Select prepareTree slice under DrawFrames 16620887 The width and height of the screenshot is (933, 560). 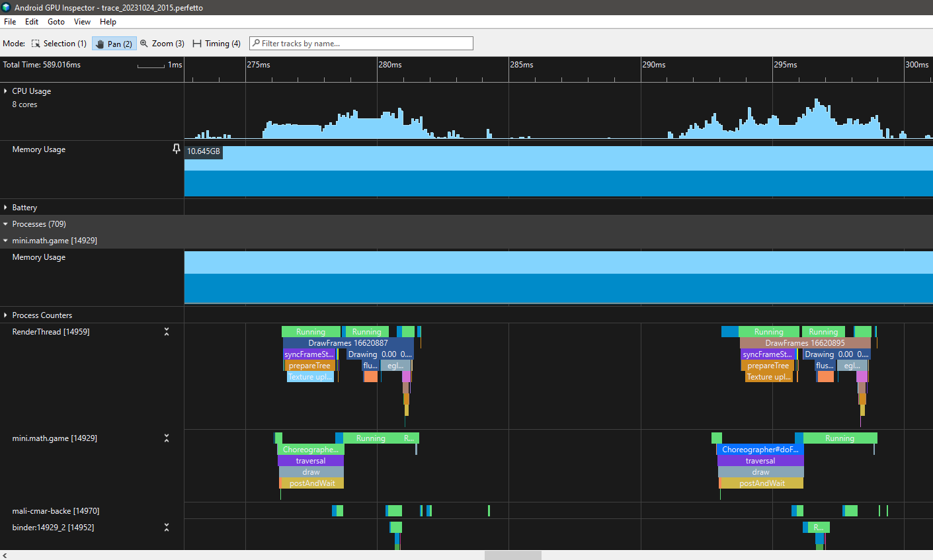pyautogui.click(x=309, y=366)
